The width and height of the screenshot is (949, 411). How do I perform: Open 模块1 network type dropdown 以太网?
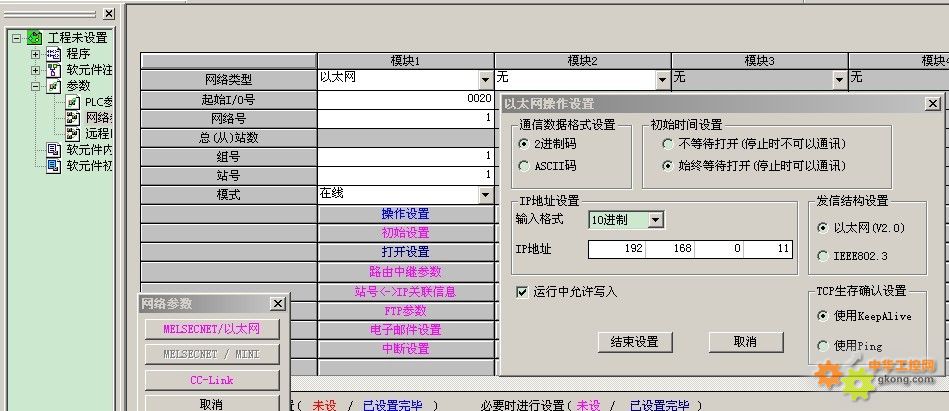tap(485, 79)
